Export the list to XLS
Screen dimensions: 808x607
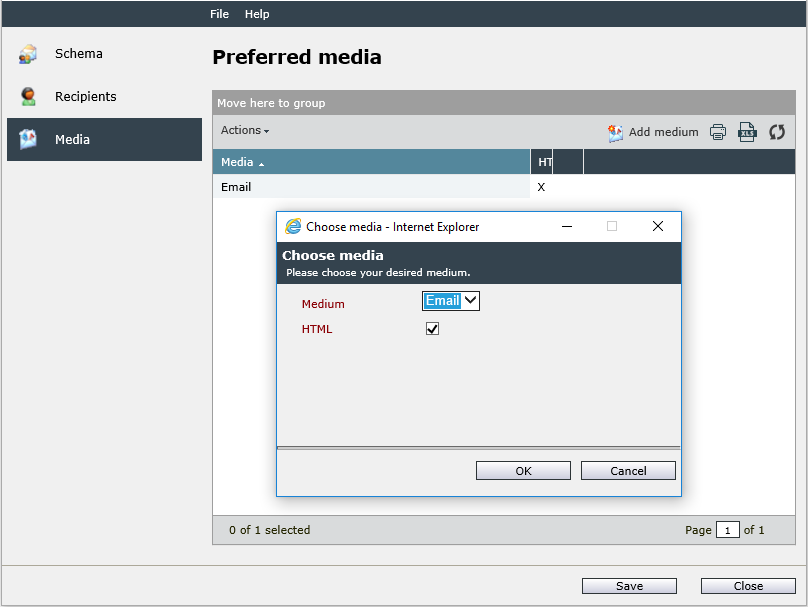coord(747,132)
